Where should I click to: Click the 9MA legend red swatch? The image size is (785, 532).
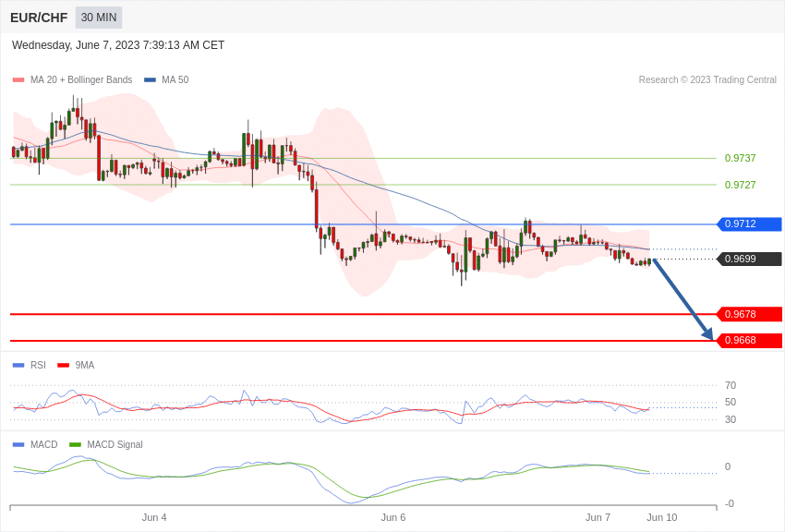coord(64,366)
